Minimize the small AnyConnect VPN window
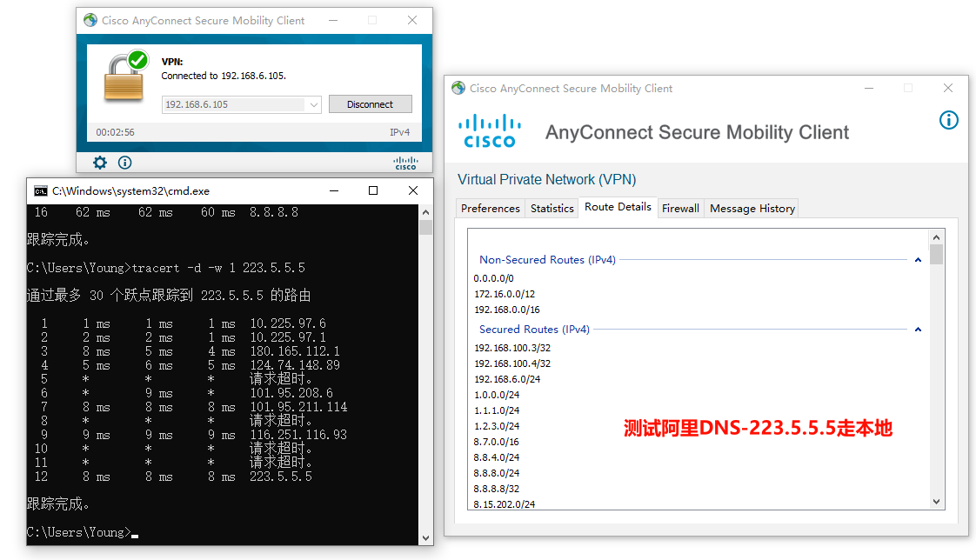This screenshot has width=976, height=560. [x=334, y=20]
